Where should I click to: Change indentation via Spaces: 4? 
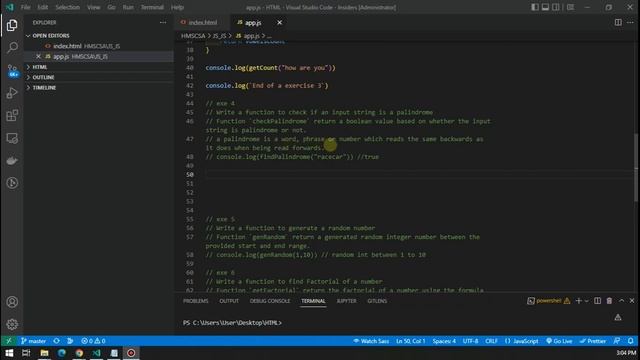coord(444,341)
